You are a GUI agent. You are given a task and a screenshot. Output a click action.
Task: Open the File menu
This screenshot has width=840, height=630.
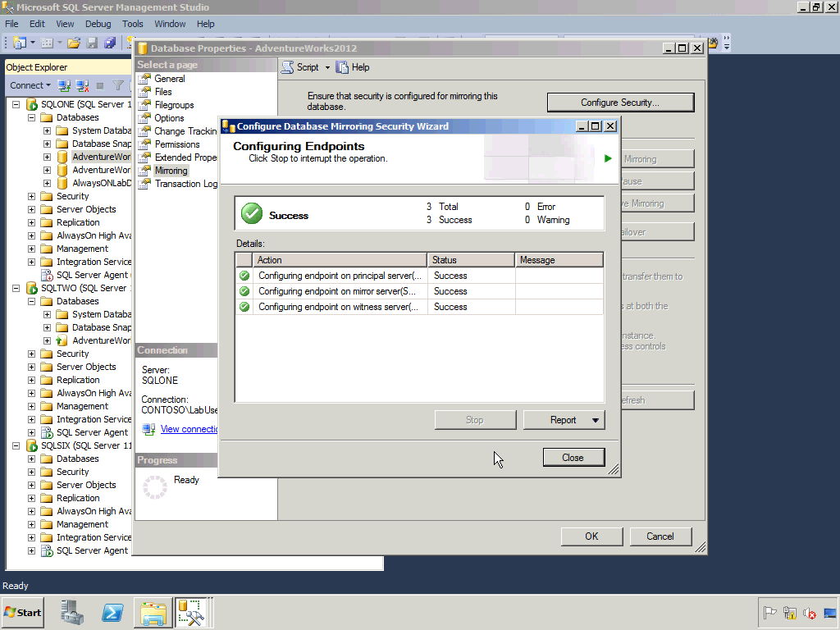[11, 24]
